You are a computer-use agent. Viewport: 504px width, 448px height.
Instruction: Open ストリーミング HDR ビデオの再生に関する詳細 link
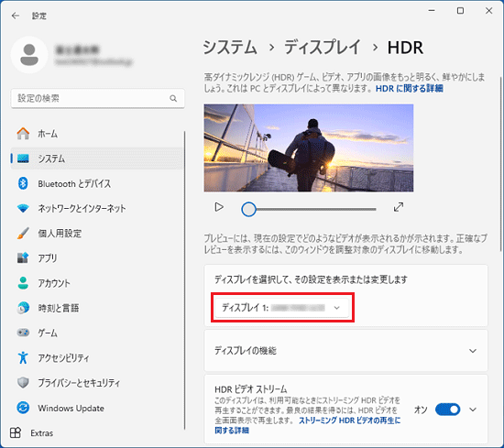(308, 425)
